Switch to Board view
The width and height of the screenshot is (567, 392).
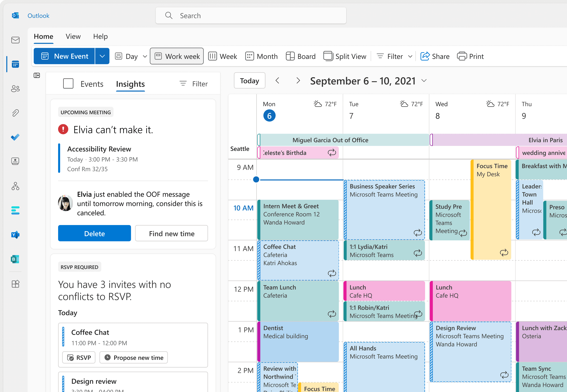(x=301, y=56)
